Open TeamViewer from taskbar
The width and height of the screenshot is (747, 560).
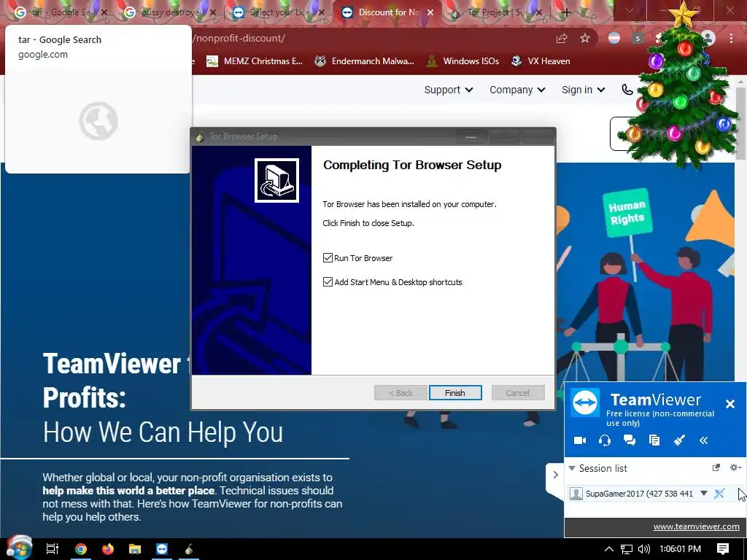tap(162, 549)
